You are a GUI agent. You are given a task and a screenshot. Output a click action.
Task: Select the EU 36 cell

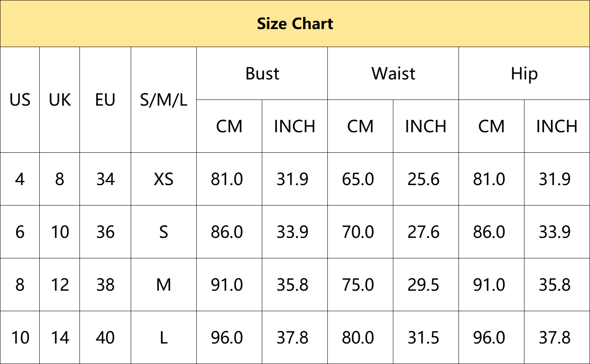coord(105,232)
